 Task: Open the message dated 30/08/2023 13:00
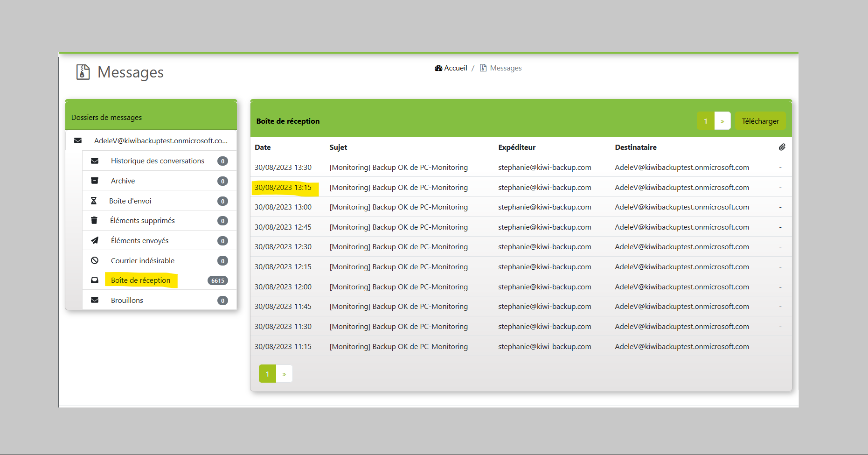(x=521, y=207)
